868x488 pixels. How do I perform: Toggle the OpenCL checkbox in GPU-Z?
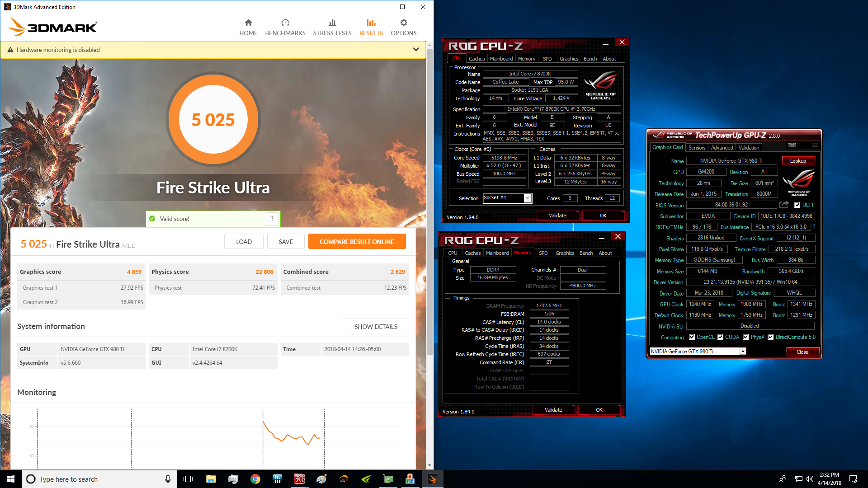(x=692, y=337)
